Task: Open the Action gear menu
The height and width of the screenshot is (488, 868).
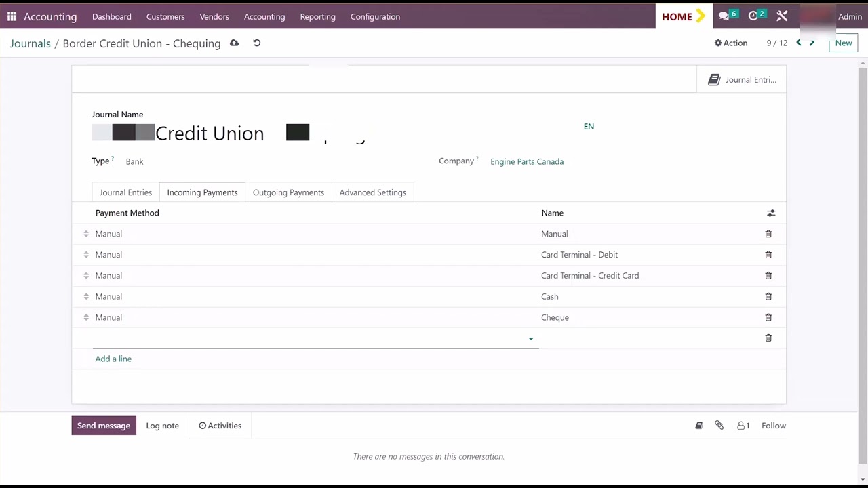Action: (731, 43)
